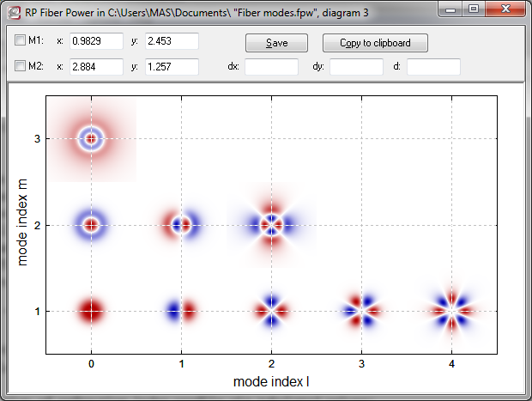The height and width of the screenshot is (401, 532).
Task: Click Copy to clipboard
Action: [x=374, y=43]
